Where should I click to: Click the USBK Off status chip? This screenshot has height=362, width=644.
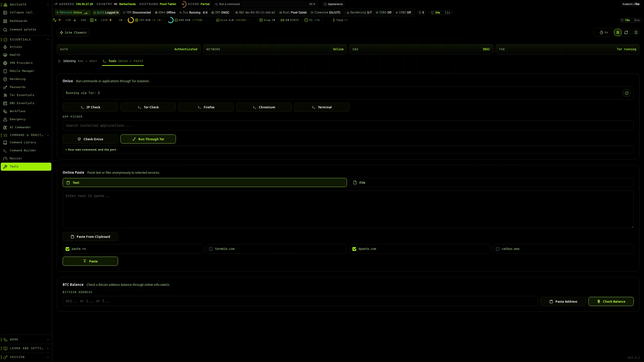click(x=403, y=13)
